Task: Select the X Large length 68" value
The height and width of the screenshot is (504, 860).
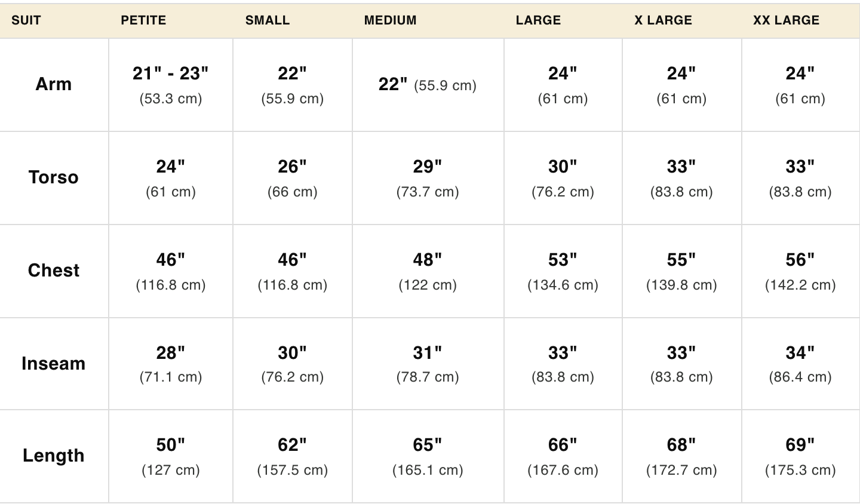Action: point(681,445)
